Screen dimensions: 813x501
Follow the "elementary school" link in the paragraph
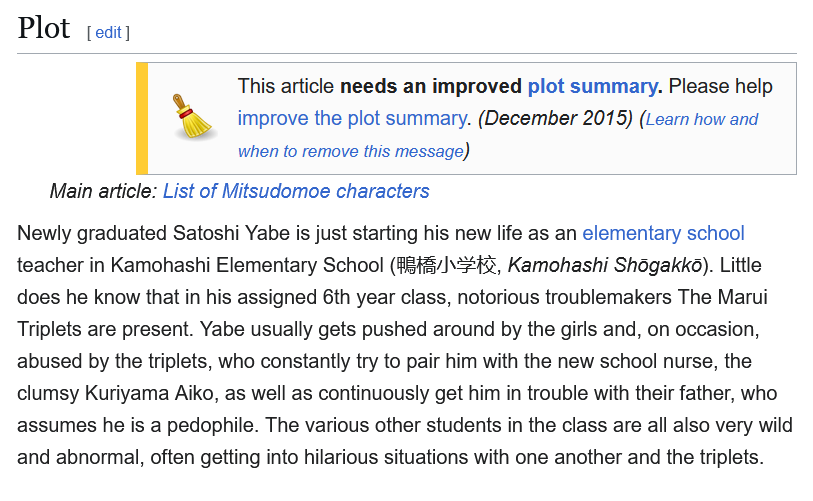pos(663,233)
